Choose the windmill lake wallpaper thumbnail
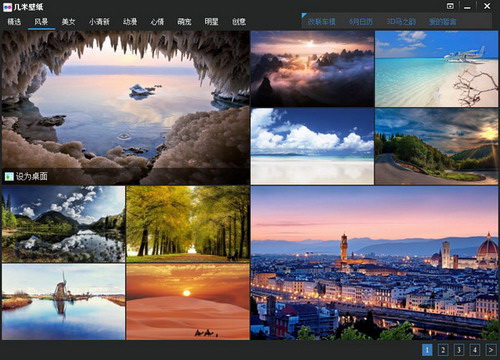 (x=63, y=302)
